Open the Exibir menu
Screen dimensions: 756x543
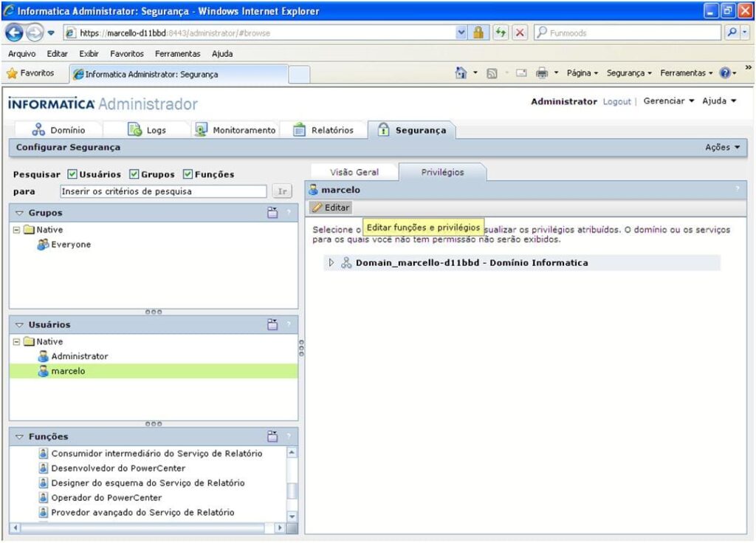(89, 54)
